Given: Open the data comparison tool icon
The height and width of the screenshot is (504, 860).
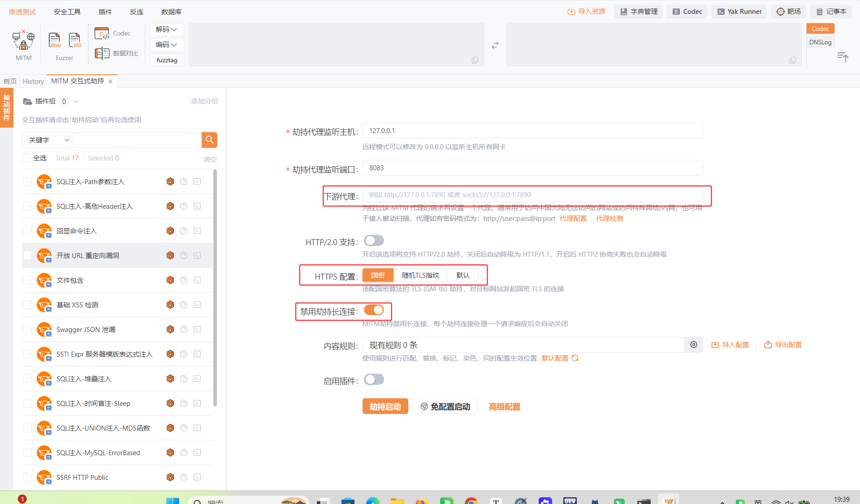Looking at the screenshot, I should click(x=102, y=53).
